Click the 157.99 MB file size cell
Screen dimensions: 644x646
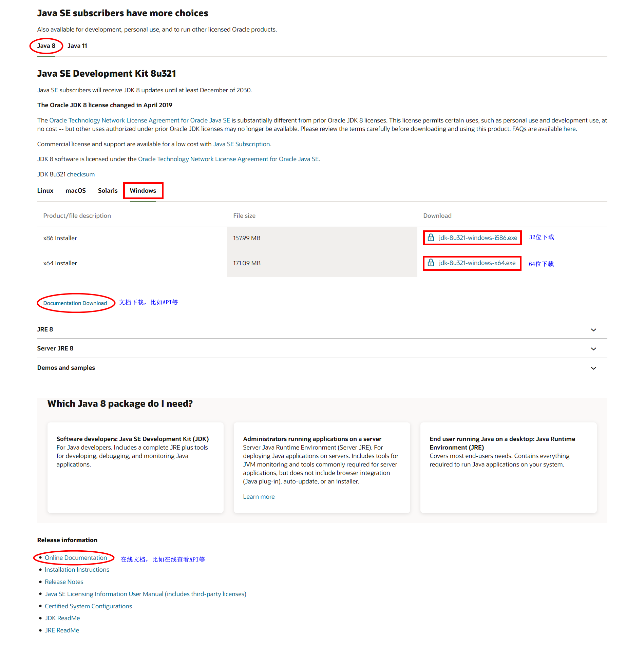[x=322, y=239]
